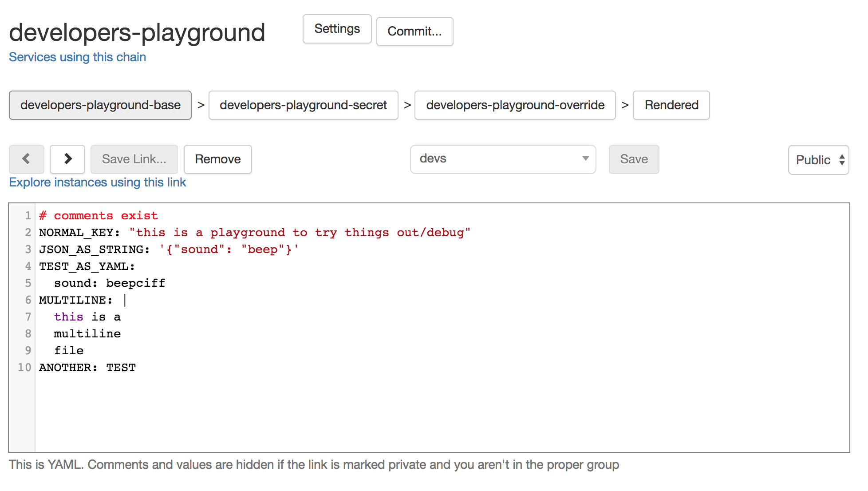Click the left chevron previous-link button
Viewport: 868px width, 491px height.
[x=26, y=159]
